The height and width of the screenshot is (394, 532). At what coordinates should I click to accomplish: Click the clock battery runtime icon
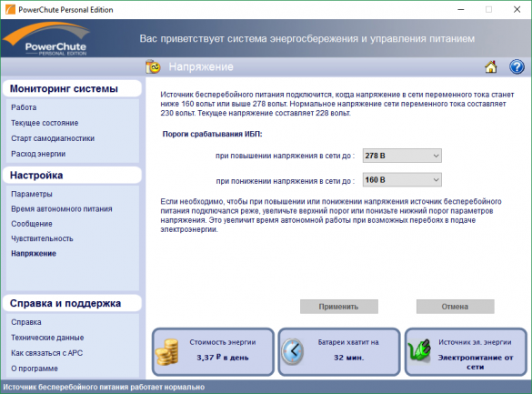[293, 351]
